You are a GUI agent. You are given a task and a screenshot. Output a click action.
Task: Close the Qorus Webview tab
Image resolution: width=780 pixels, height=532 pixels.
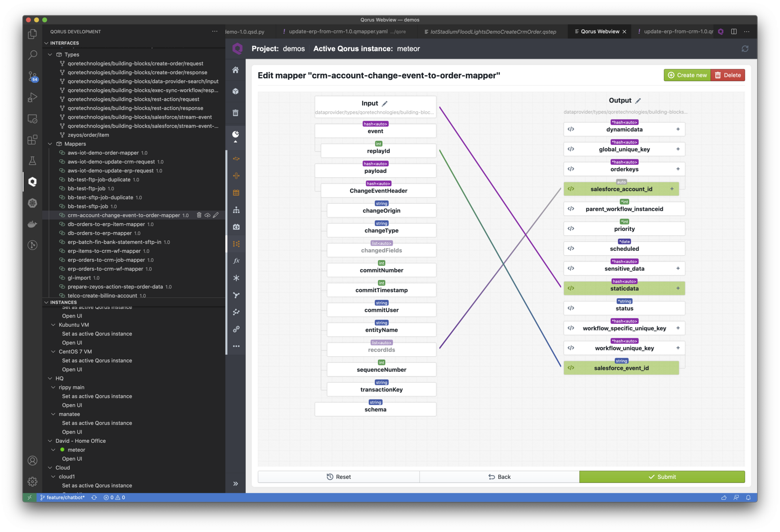624,32
